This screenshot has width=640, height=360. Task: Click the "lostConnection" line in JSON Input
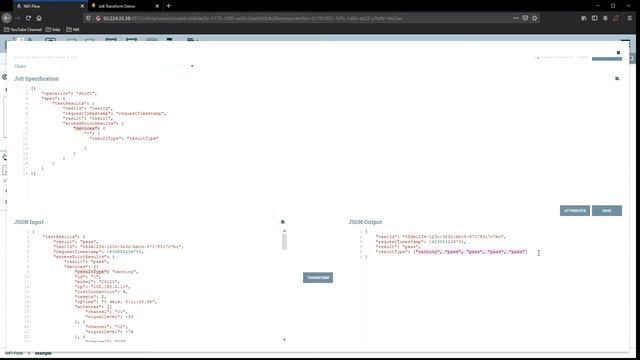click(101, 292)
